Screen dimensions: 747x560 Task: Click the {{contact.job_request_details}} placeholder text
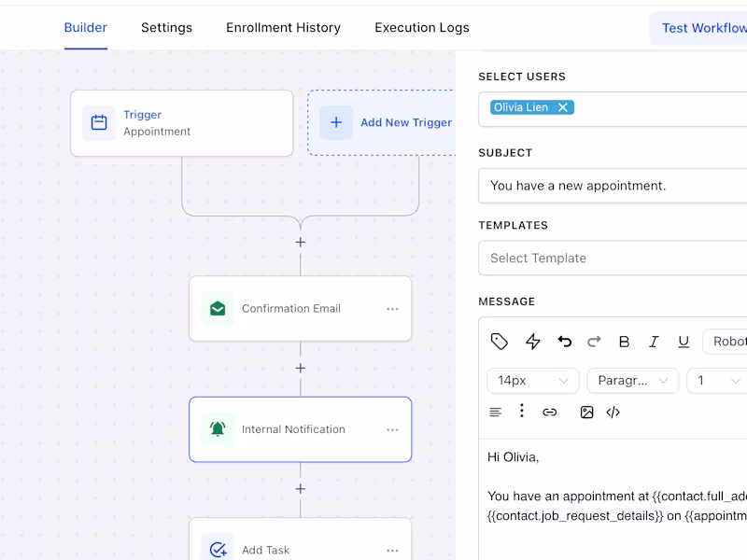575,516
